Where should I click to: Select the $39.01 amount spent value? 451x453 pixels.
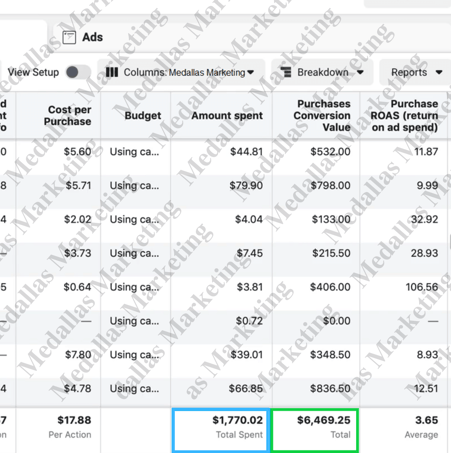(x=247, y=355)
